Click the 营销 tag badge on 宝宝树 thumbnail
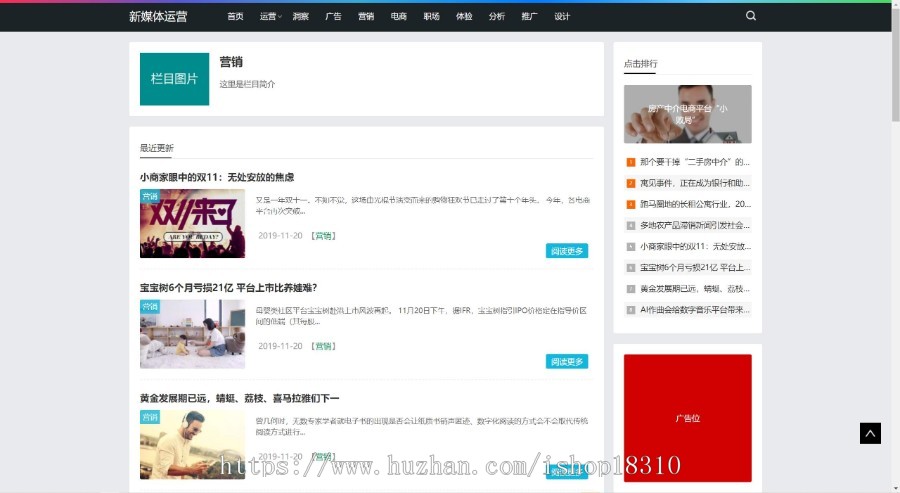This screenshot has width=900, height=493. coord(150,307)
